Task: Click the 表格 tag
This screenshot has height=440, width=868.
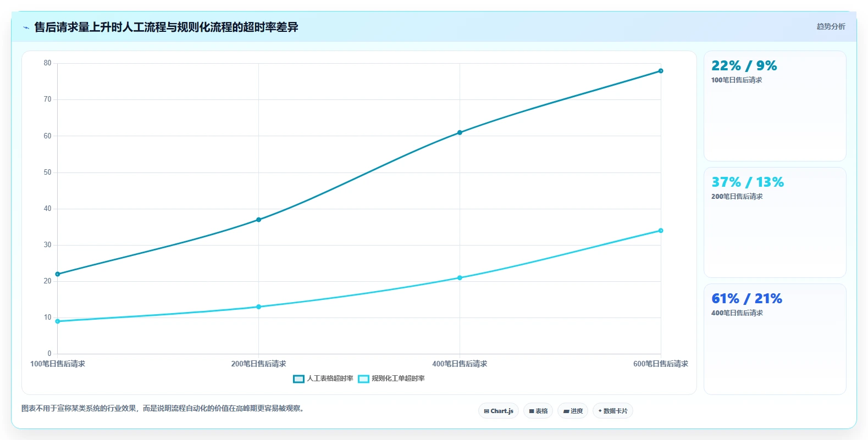Action: point(538,411)
